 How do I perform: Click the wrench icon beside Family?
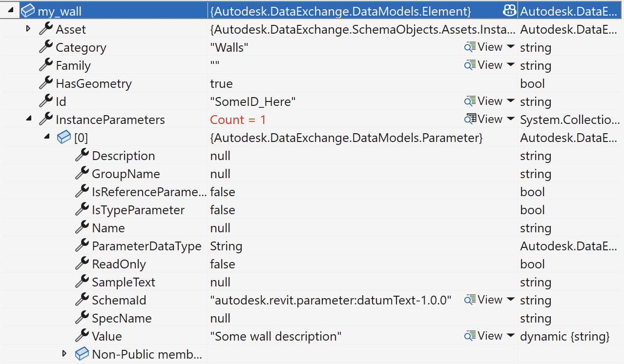(46, 64)
